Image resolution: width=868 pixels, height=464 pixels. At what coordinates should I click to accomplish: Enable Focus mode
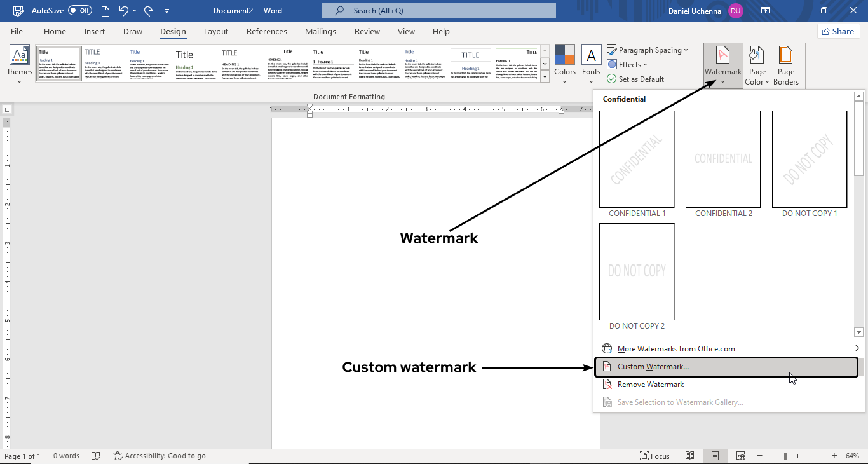point(655,456)
